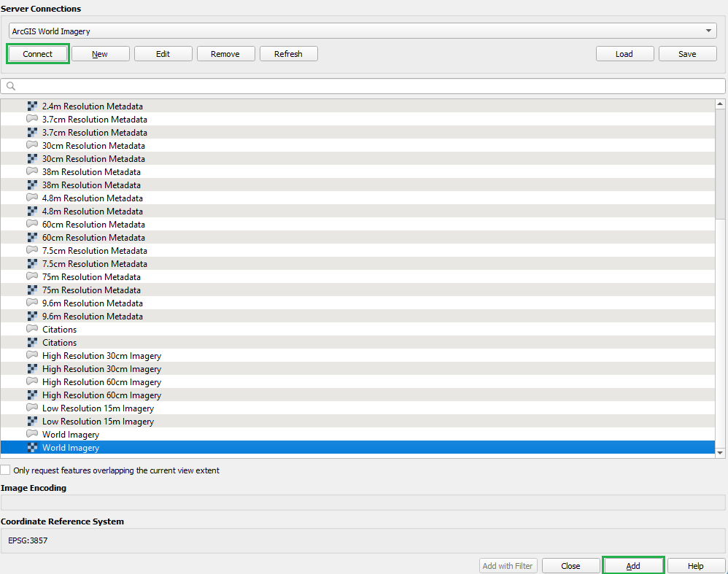Open the ArcGIS World Imagery connection dropdown

363,31
